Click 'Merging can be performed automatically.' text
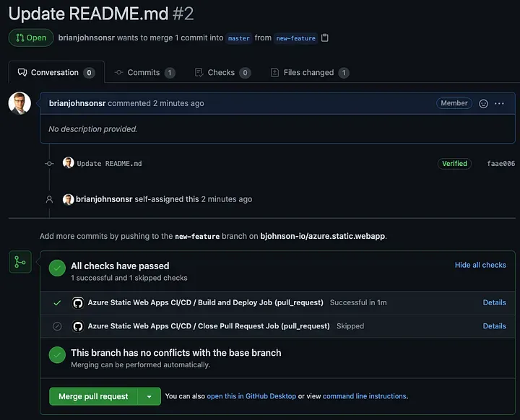 [x=140, y=364]
